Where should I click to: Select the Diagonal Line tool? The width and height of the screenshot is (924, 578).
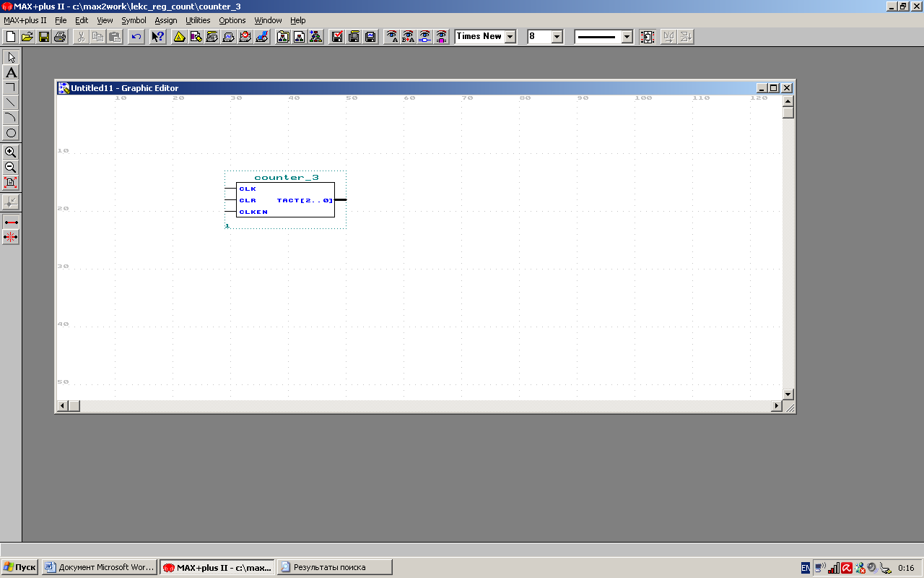click(x=11, y=103)
